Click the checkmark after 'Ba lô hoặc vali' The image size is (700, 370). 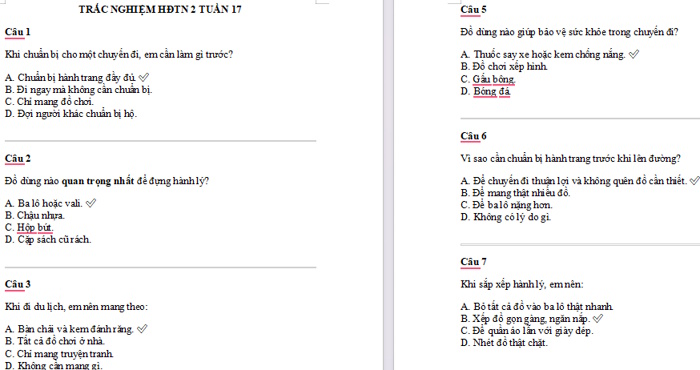pyautogui.click(x=91, y=204)
